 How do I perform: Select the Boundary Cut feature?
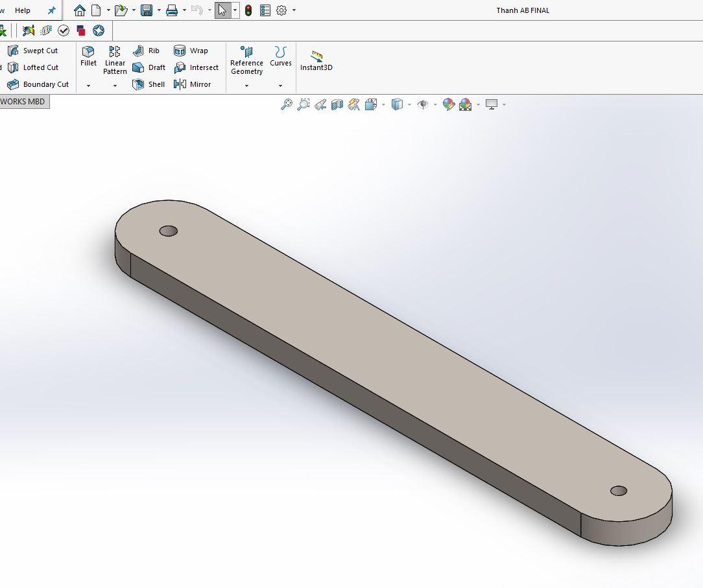click(38, 84)
